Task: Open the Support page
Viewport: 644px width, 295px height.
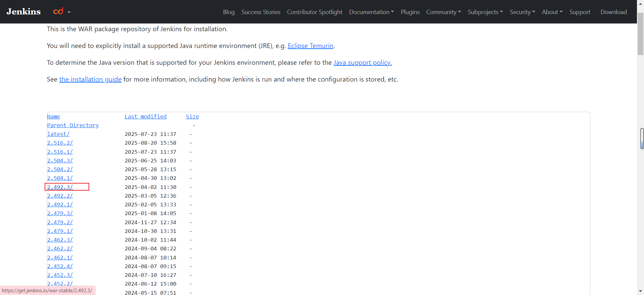Action: [x=580, y=12]
